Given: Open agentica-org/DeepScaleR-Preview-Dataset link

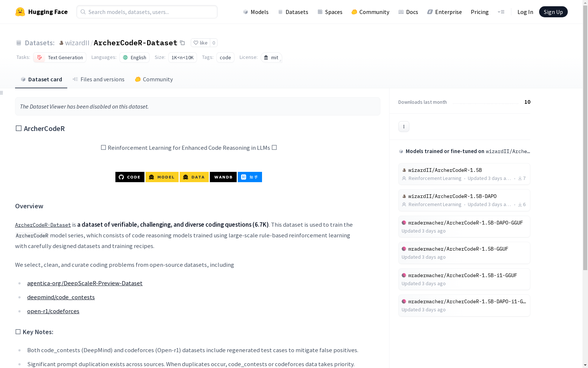Looking at the screenshot, I should (x=85, y=283).
